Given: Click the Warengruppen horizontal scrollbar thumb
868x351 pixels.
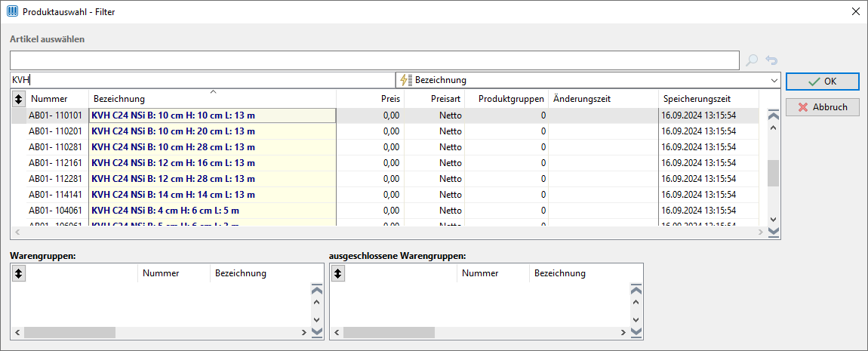Looking at the screenshot, I should tap(69, 332).
